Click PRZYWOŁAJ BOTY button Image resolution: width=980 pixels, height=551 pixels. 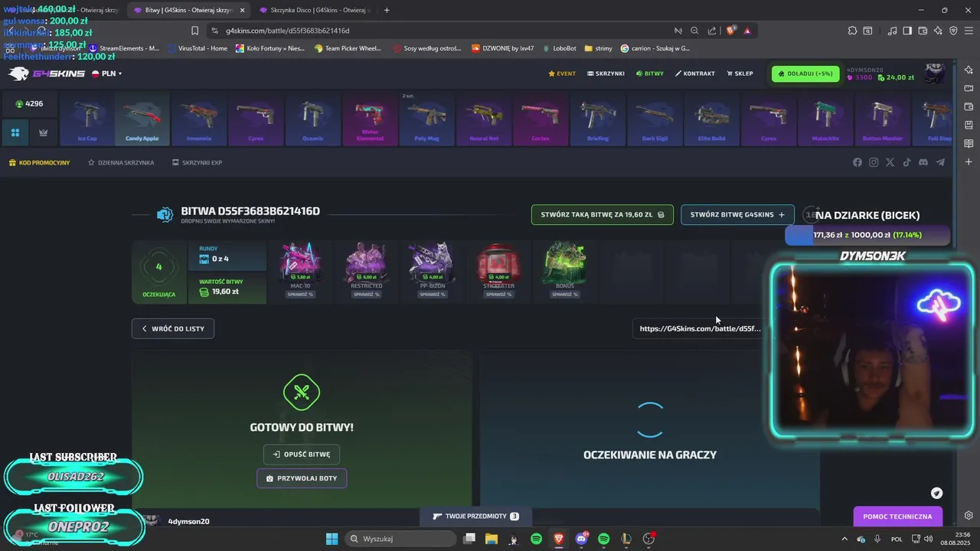tap(302, 478)
